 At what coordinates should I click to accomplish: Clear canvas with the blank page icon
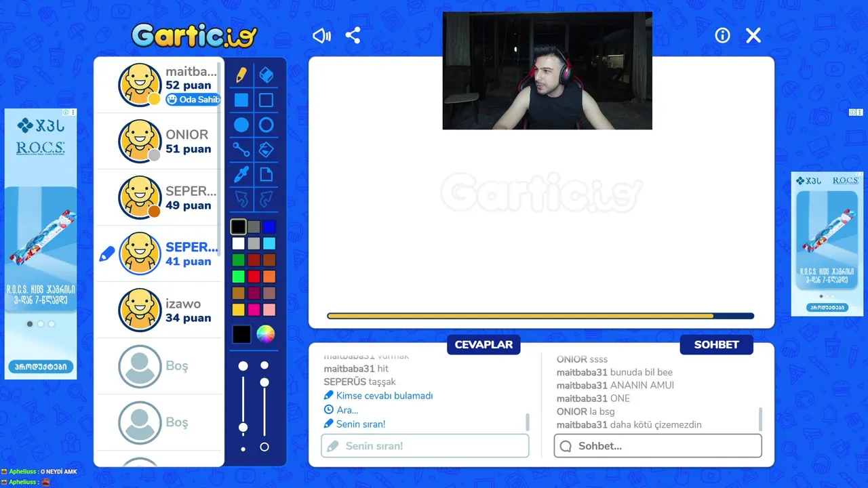[x=267, y=175]
